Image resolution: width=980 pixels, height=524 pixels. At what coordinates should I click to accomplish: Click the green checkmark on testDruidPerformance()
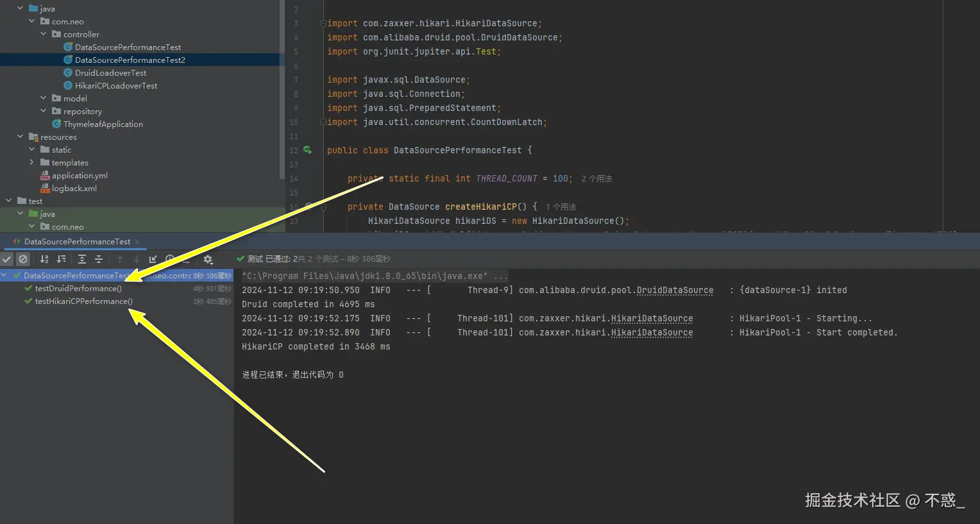[28, 288]
